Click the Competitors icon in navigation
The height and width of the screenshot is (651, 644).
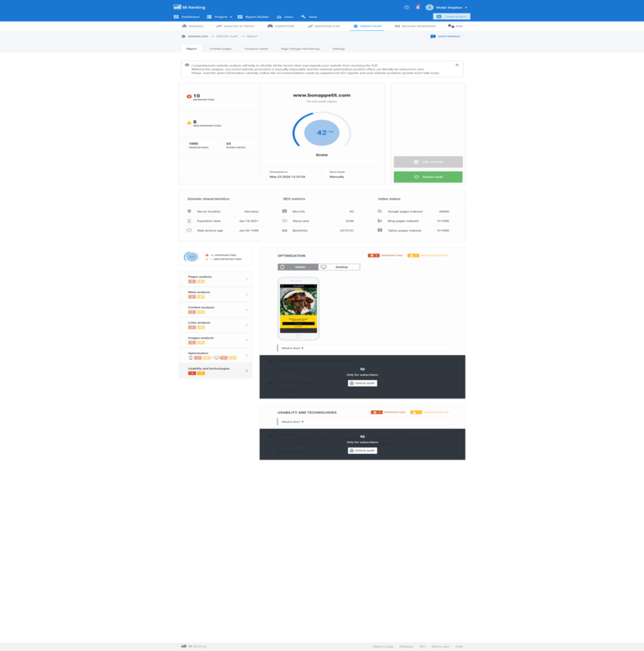point(270,26)
